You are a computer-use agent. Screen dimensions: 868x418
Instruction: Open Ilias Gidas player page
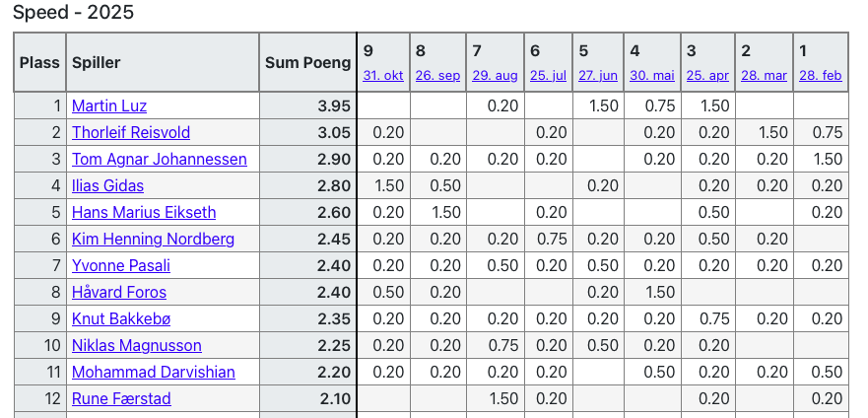pos(107,185)
